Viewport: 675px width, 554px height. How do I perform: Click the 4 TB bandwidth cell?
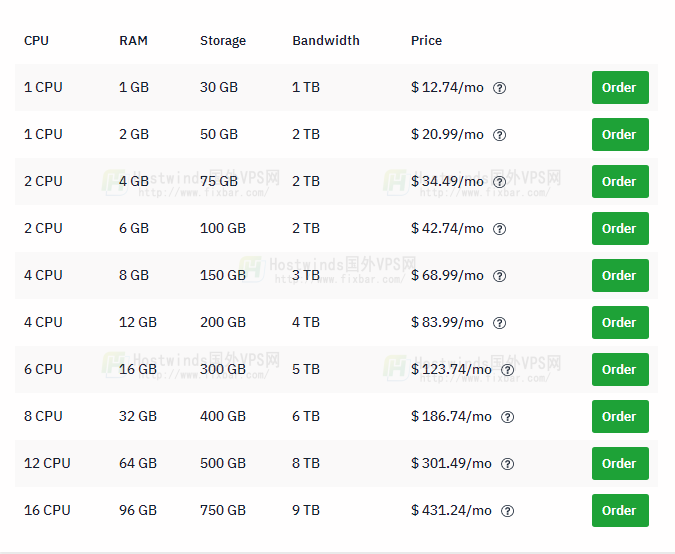pos(306,322)
